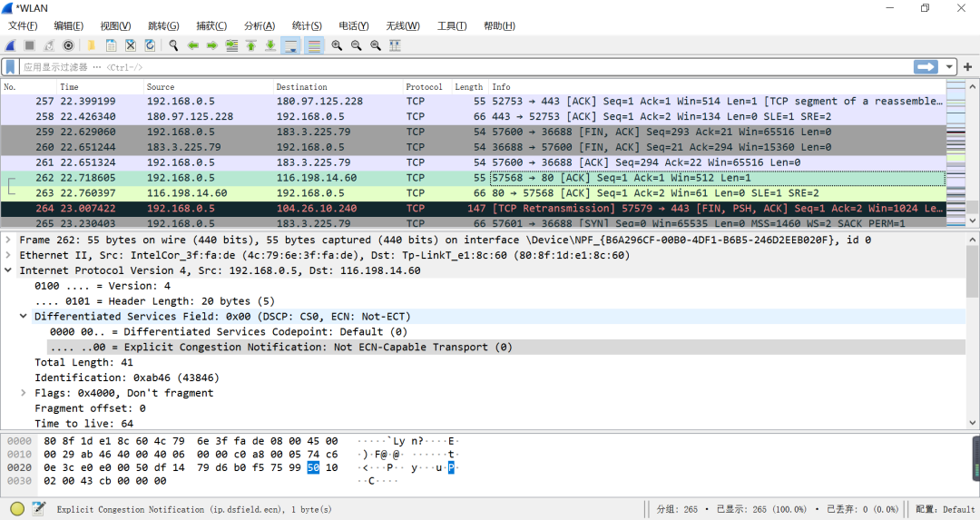
Task: Click the go to specific packet icon
Action: 231,45
